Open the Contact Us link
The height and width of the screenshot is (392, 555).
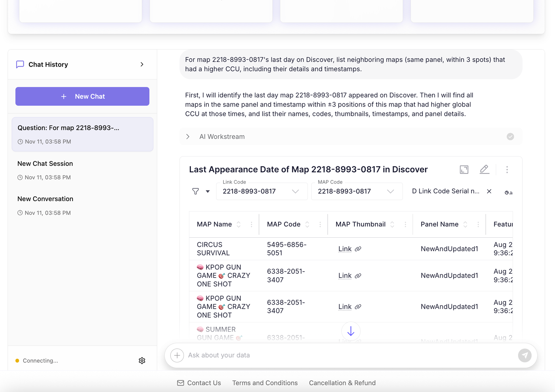199,383
